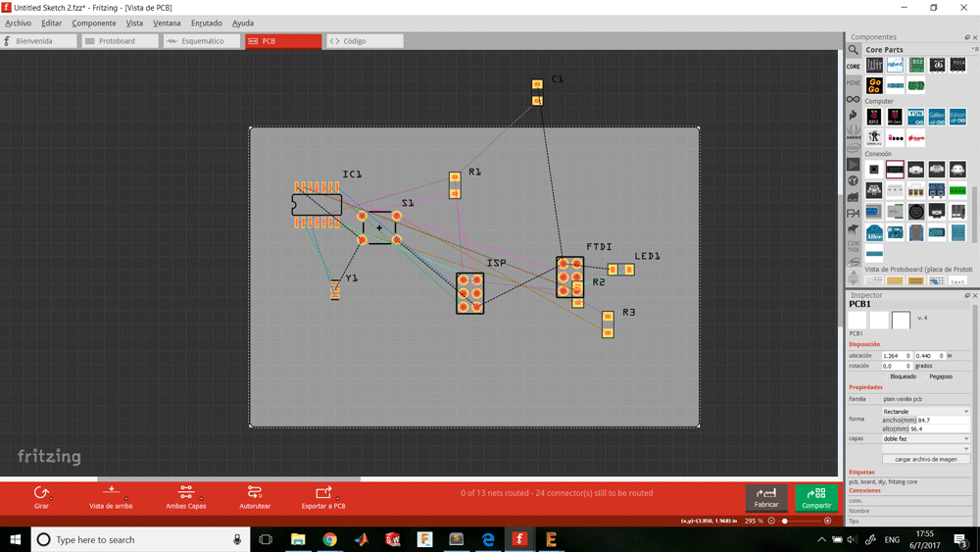
Task: Open the SparkFun flame parts bin
Action: [x=854, y=115]
